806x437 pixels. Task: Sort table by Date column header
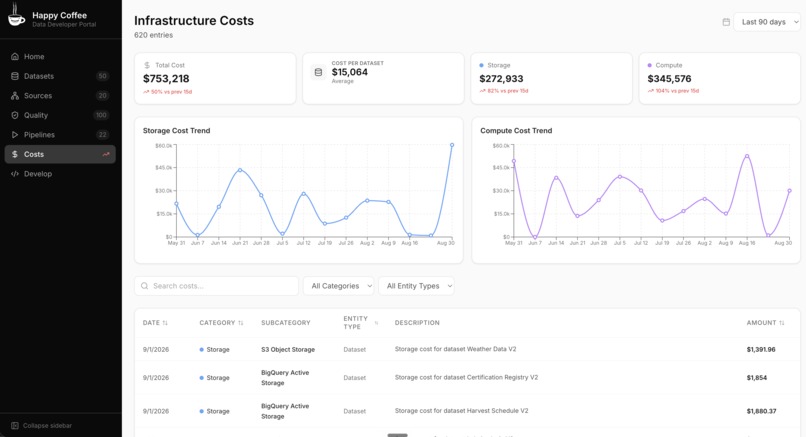pyautogui.click(x=155, y=323)
